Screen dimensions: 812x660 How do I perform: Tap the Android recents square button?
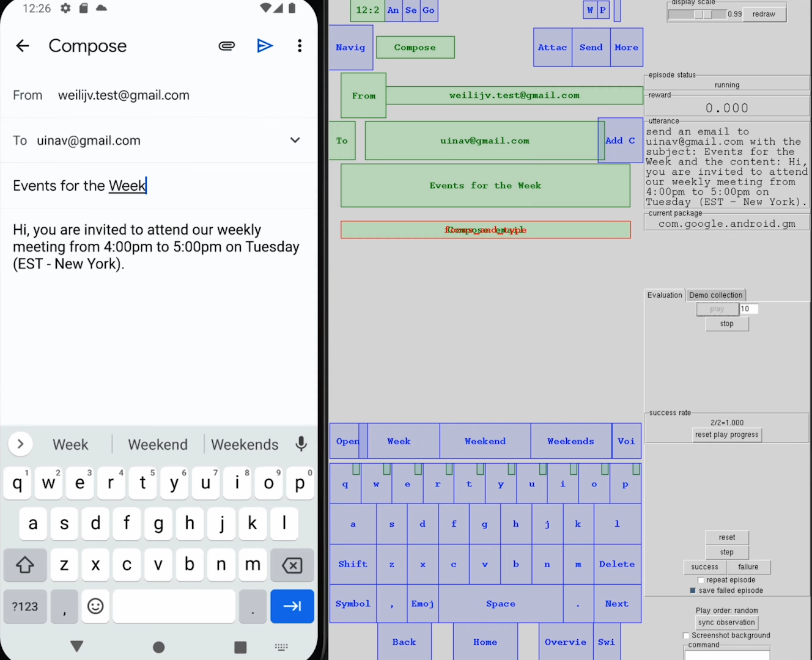click(x=240, y=647)
